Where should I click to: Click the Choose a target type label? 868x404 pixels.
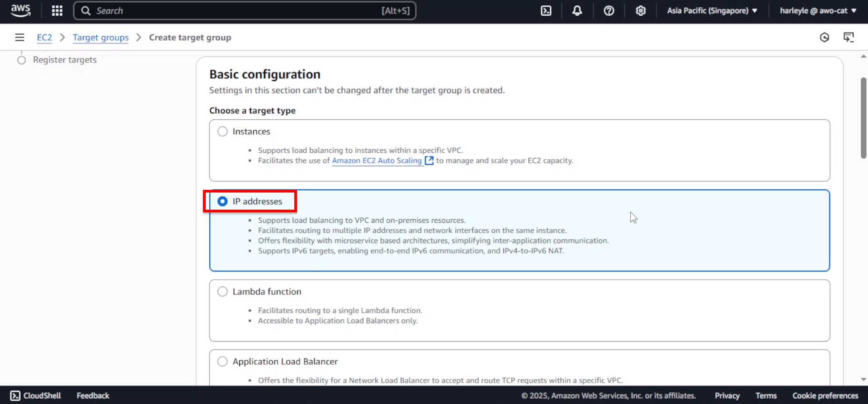pos(252,111)
